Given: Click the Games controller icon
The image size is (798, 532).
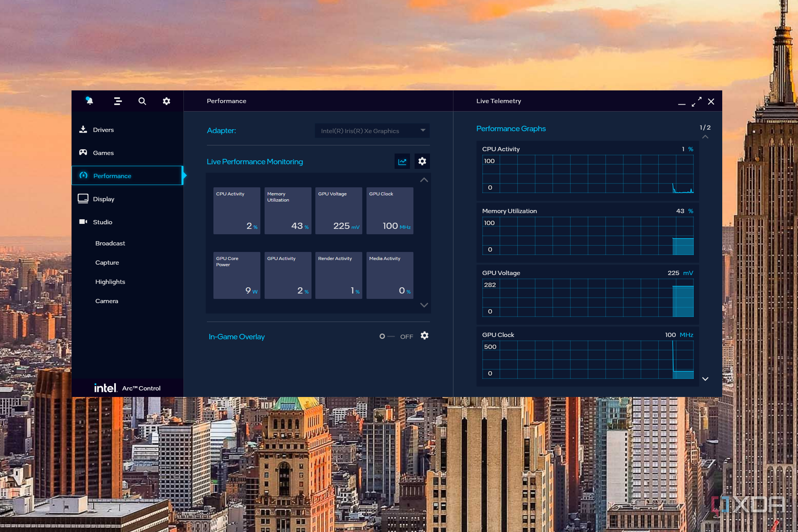Looking at the screenshot, I should pyautogui.click(x=83, y=152).
